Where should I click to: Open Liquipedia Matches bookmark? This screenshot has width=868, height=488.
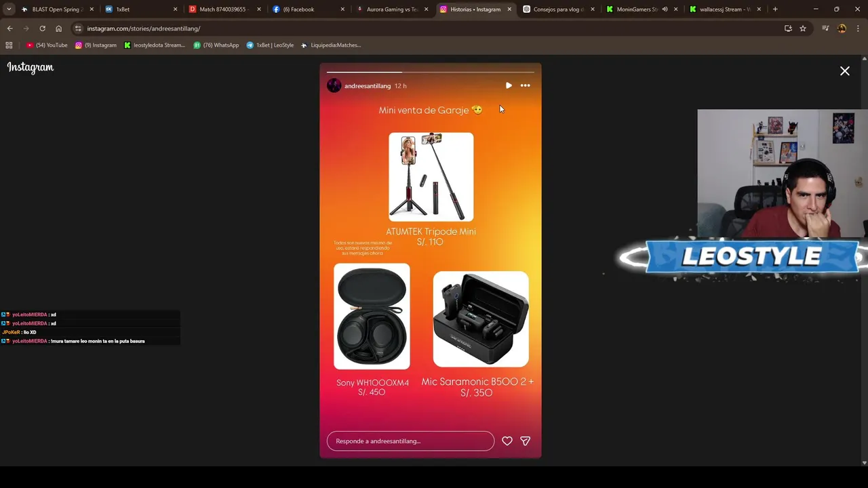point(331,45)
